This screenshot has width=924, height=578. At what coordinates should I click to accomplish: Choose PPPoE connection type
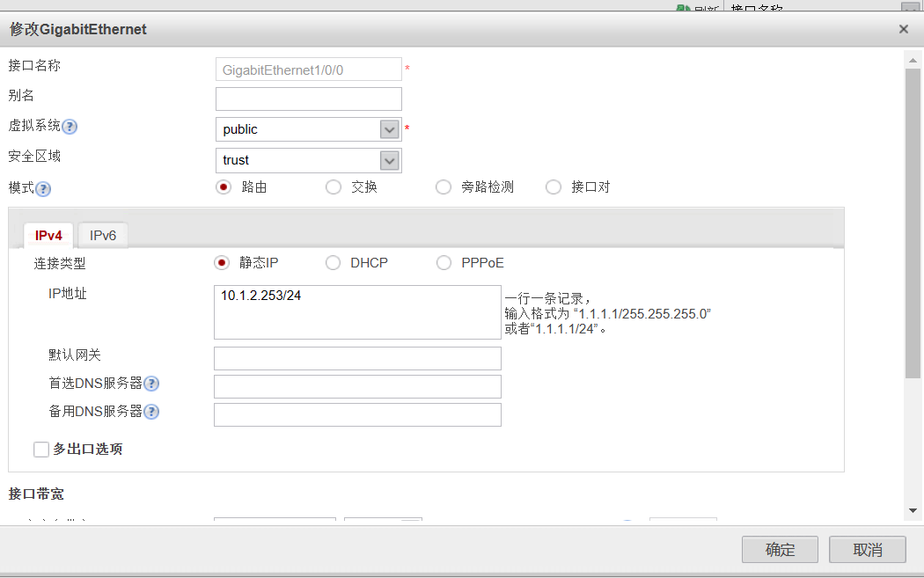click(444, 263)
